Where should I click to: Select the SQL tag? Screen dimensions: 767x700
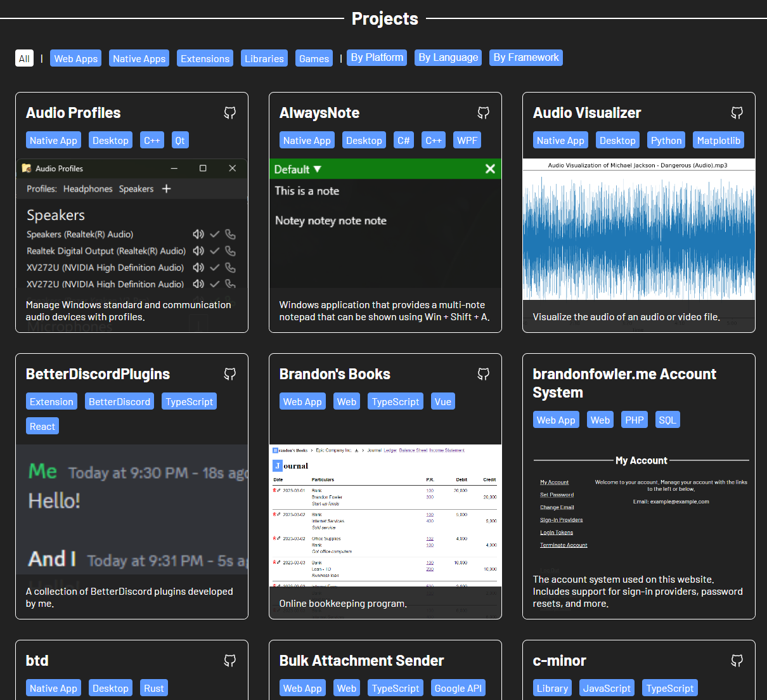[667, 420]
